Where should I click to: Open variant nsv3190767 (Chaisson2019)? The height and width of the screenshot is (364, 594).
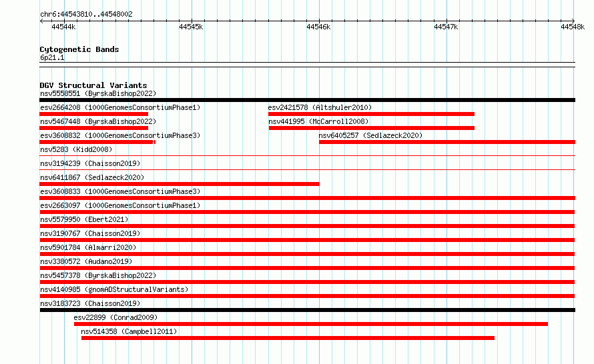(x=90, y=233)
